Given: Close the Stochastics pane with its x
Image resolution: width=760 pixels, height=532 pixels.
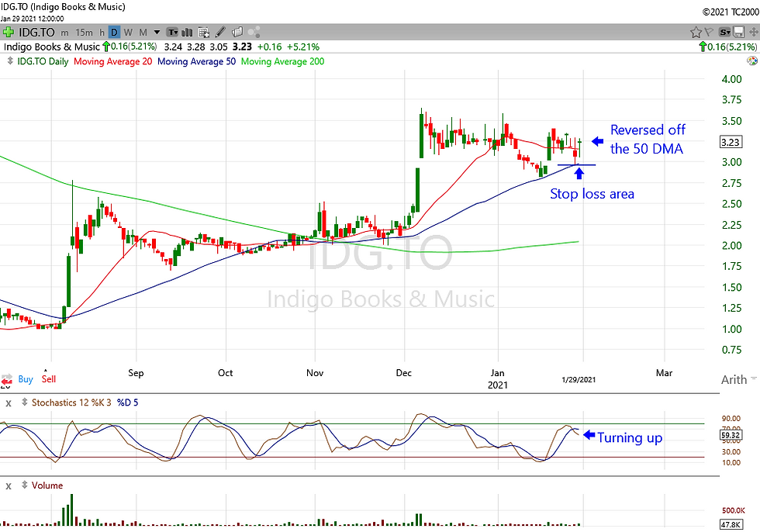Looking at the screenshot, I should click(x=9, y=403).
